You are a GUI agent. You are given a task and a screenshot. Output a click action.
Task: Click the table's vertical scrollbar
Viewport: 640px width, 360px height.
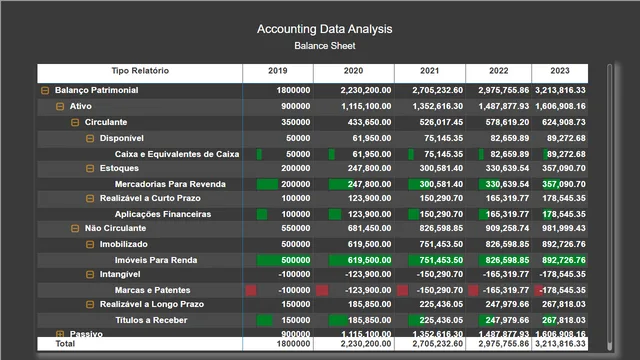pos(610,206)
